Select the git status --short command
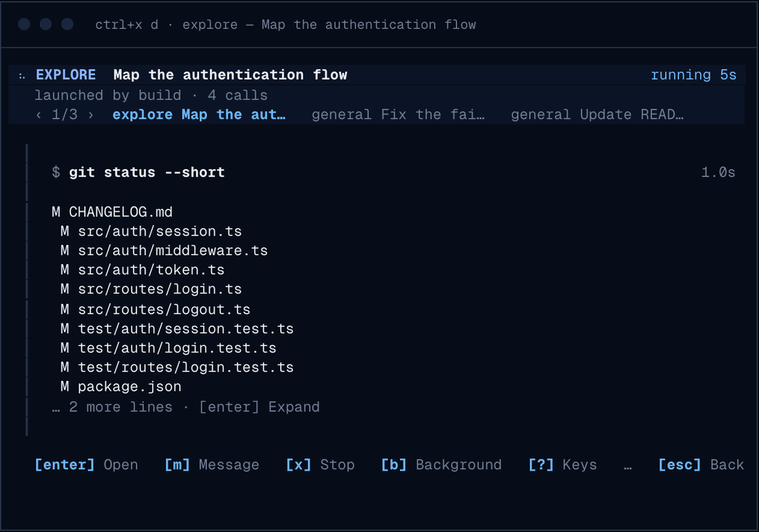 146,172
